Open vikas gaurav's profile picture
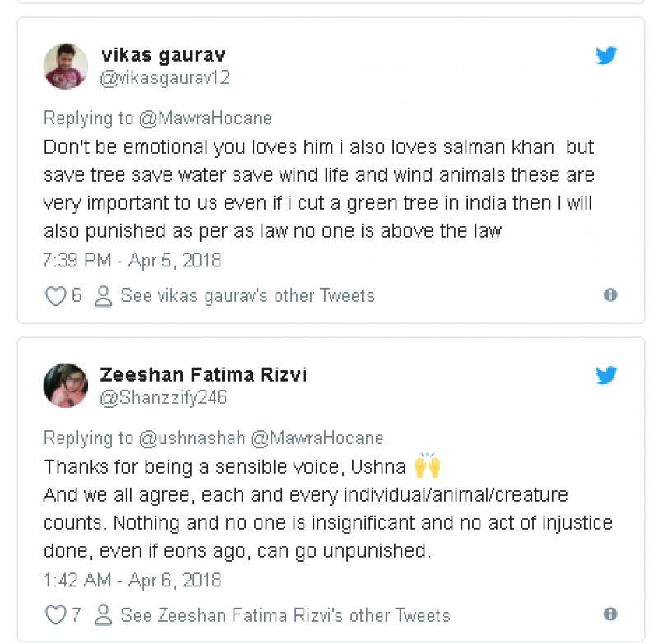This screenshot has height=644, width=658. (x=66, y=66)
